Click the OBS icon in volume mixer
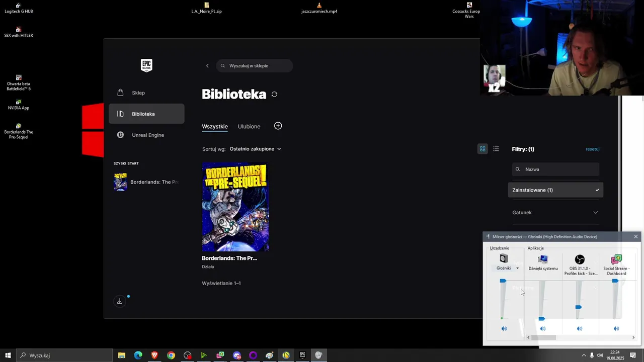644x362 pixels. pos(580,259)
